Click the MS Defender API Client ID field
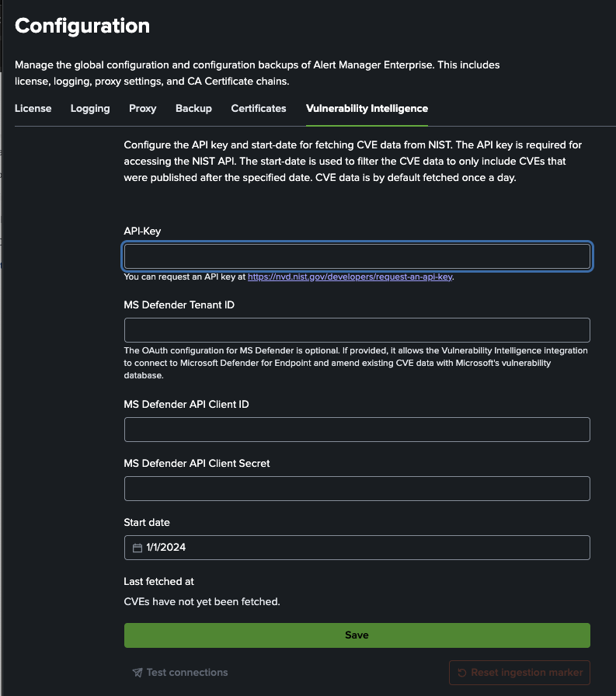Screen dimensions: 616x696 click(x=357, y=429)
